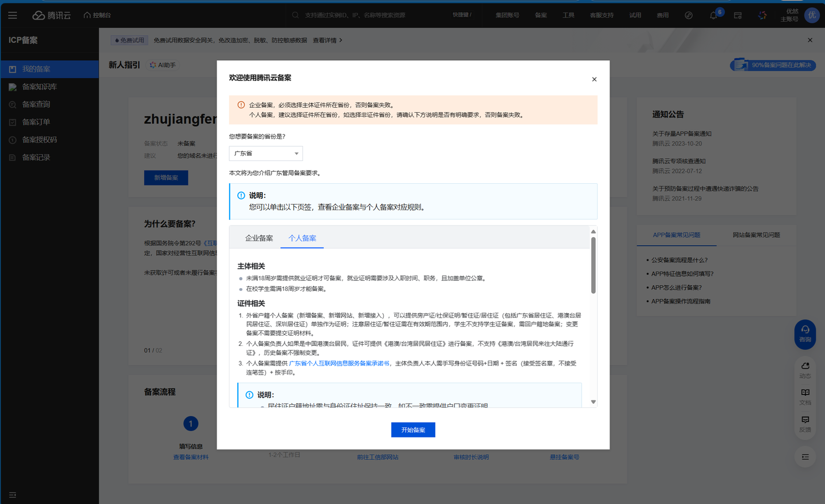
Task: Close the welcome 备案 dialog
Action: [594, 80]
